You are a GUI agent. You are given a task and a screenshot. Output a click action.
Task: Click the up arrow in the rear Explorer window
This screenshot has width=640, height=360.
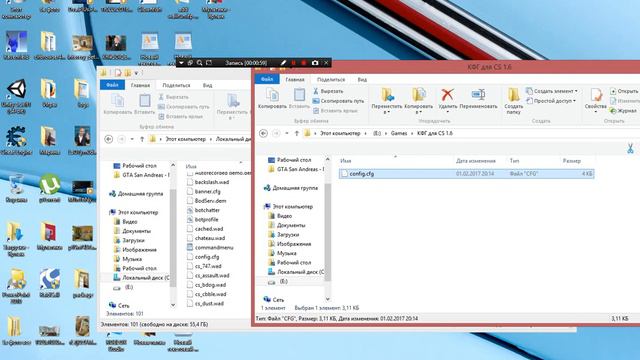pos(142,139)
